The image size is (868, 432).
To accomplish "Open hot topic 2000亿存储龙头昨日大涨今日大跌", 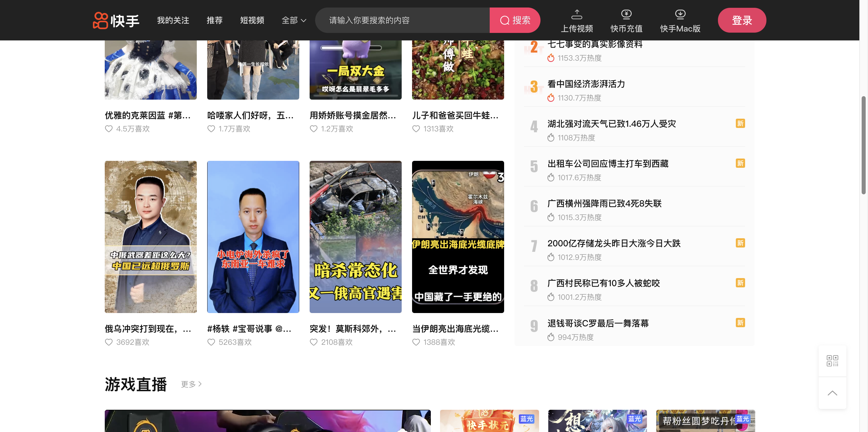I will click(x=614, y=243).
